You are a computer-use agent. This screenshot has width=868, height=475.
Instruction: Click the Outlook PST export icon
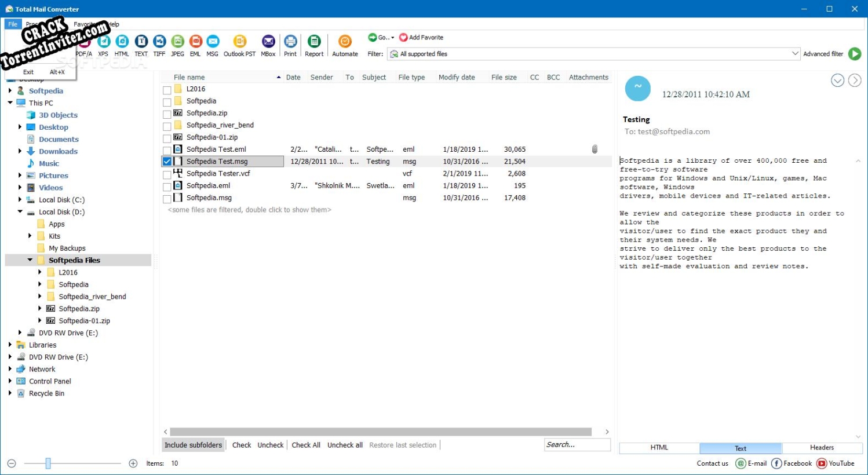point(239,42)
